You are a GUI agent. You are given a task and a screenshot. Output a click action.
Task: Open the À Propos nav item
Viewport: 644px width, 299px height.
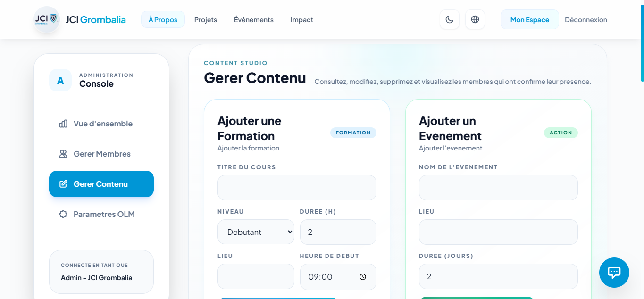(163, 20)
